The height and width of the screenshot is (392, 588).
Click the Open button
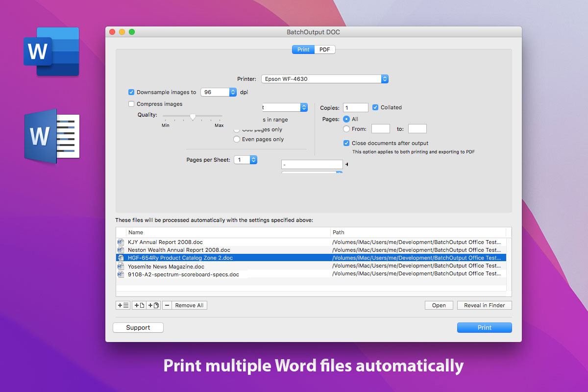click(439, 305)
